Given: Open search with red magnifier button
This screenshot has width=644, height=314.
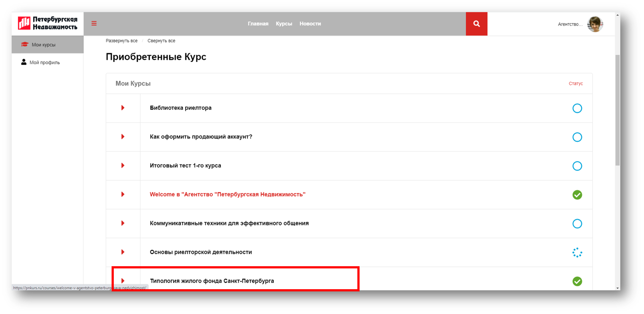Looking at the screenshot, I should [x=477, y=24].
